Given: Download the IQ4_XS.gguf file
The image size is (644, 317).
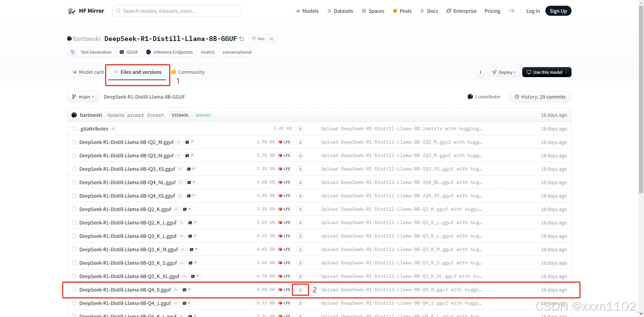Looking at the screenshot, I should click(300, 196).
